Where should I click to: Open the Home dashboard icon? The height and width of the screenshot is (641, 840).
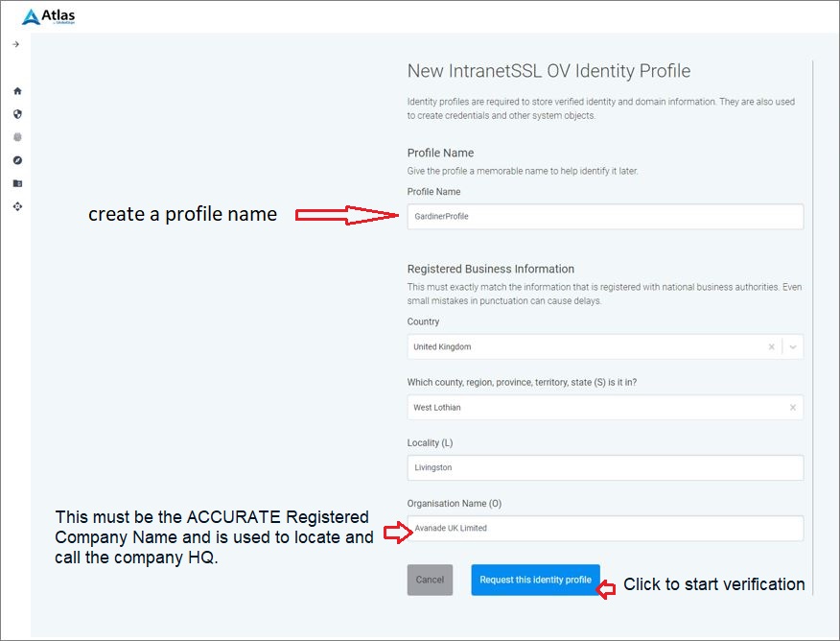[16, 90]
